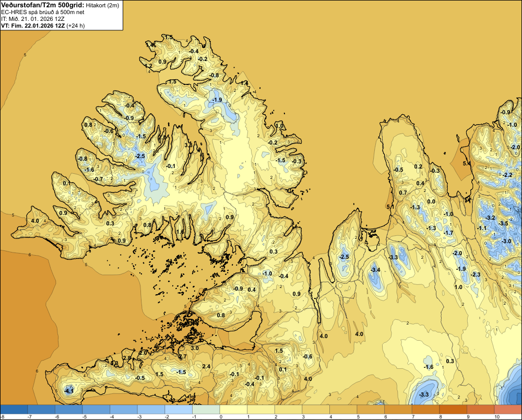The height and width of the screenshot is (420, 522).
Task: Pick legend swatch between 3 and 4
Action: pyautogui.click(x=316, y=409)
